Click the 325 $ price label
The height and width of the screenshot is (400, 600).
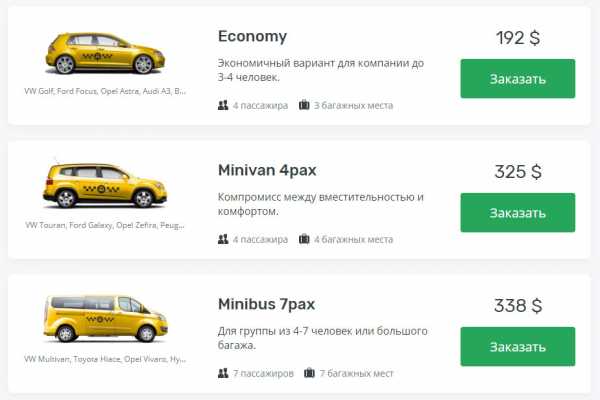pos(517,172)
